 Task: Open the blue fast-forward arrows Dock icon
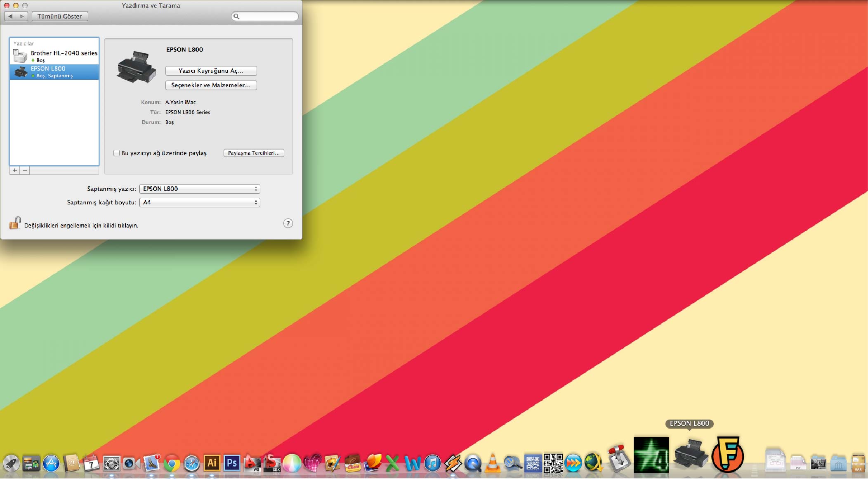coord(573,463)
